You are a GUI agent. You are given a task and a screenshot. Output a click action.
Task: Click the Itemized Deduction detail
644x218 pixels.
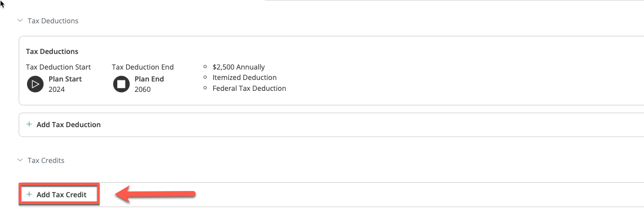coord(244,77)
